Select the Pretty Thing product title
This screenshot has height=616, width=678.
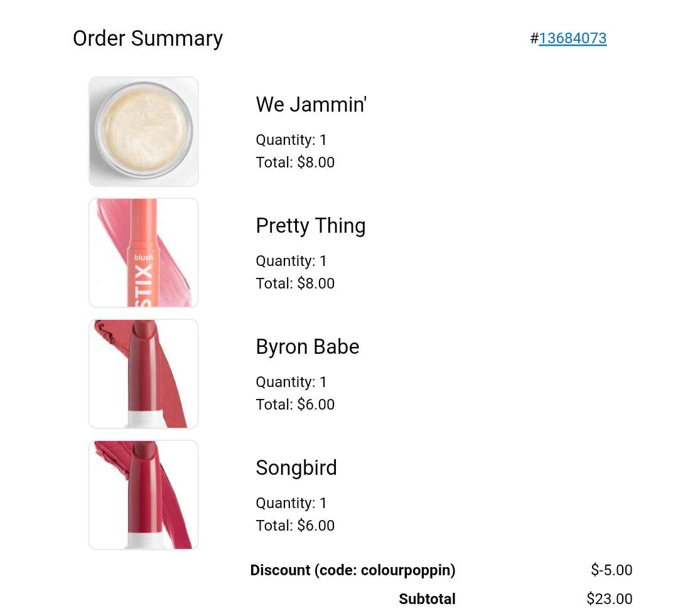point(311,226)
